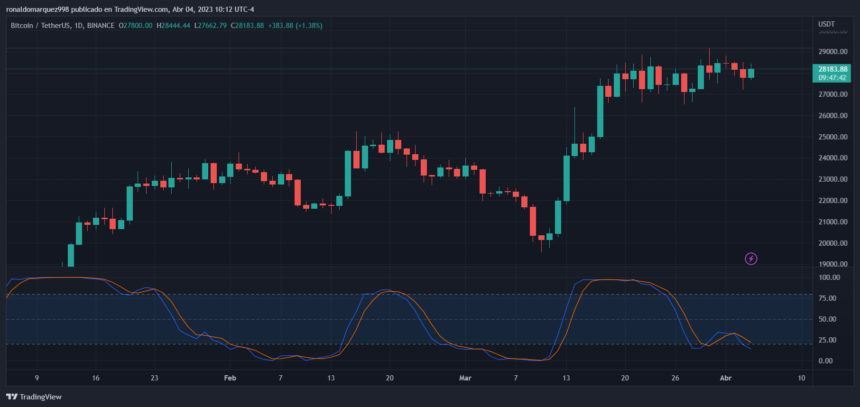This screenshot has height=407, width=860.
Task: Click the ronaldomarquez998 author name
Action: tap(37, 9)
